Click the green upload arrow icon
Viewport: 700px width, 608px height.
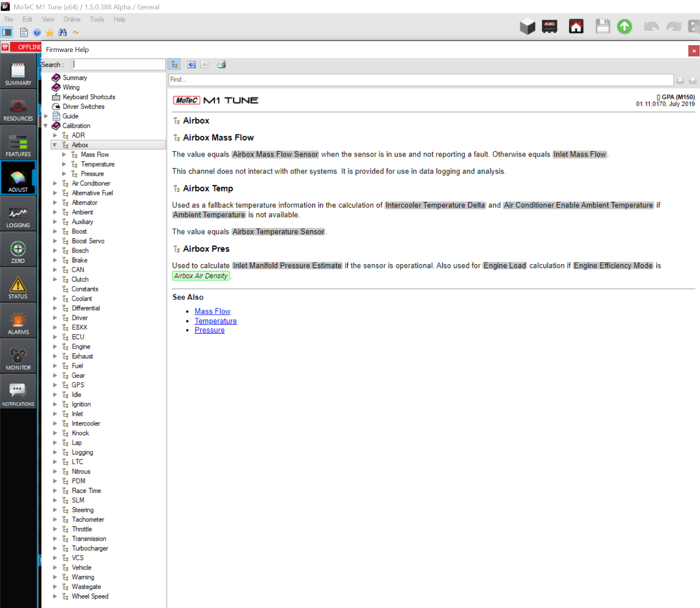[624, 27]
